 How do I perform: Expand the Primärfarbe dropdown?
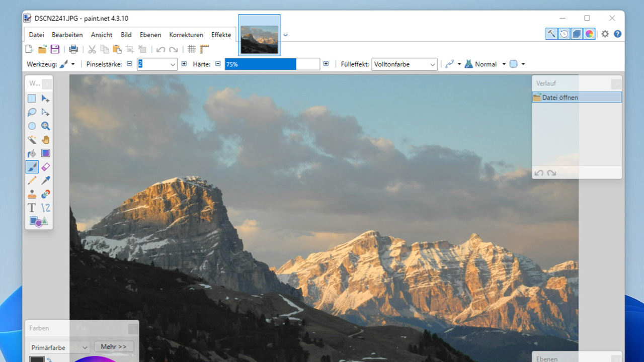[59, 347]
